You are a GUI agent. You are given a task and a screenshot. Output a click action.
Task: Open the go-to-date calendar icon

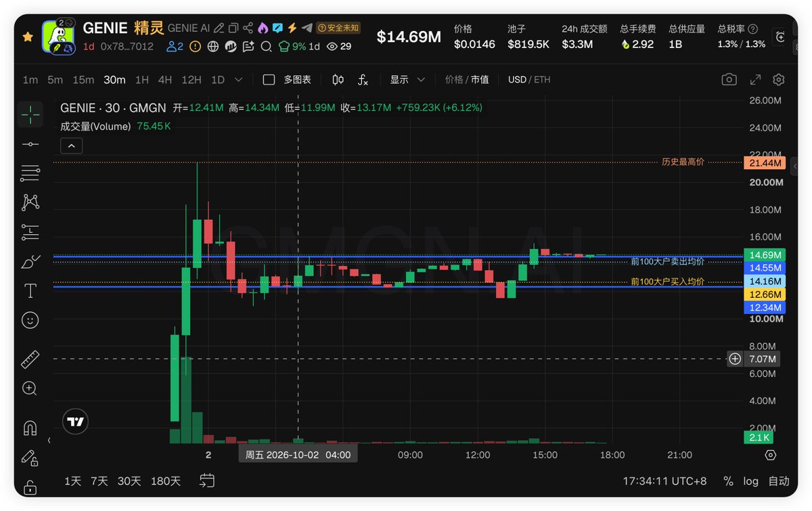point(207,481)
